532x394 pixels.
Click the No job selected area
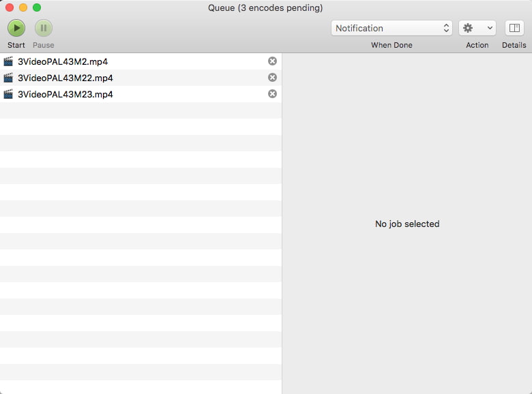pos(407,224)
